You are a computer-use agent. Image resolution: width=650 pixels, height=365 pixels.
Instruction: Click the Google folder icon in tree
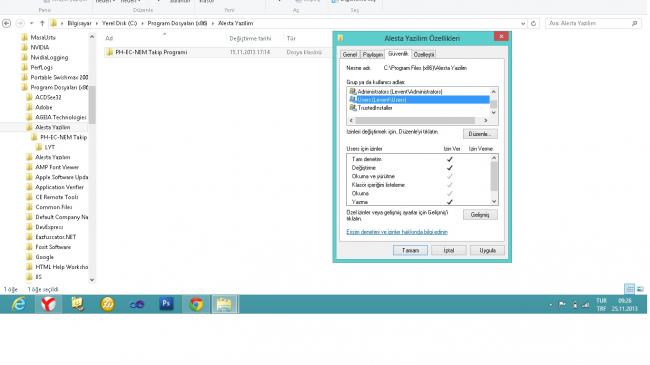click(29, 257)
